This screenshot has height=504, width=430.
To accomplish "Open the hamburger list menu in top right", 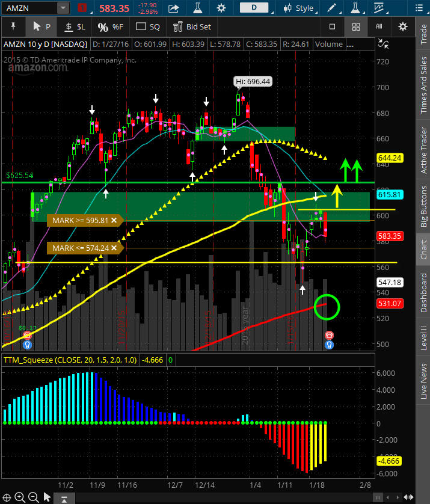I will tap(419, 8).
